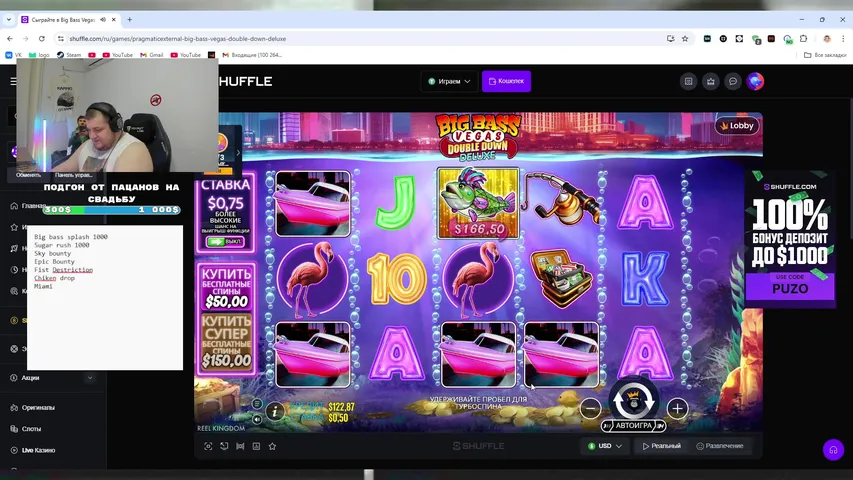Enter fullscreen mode below the game
Image resolution: width=853 pixels, height=480 pixels.
(x=208, y=446)
